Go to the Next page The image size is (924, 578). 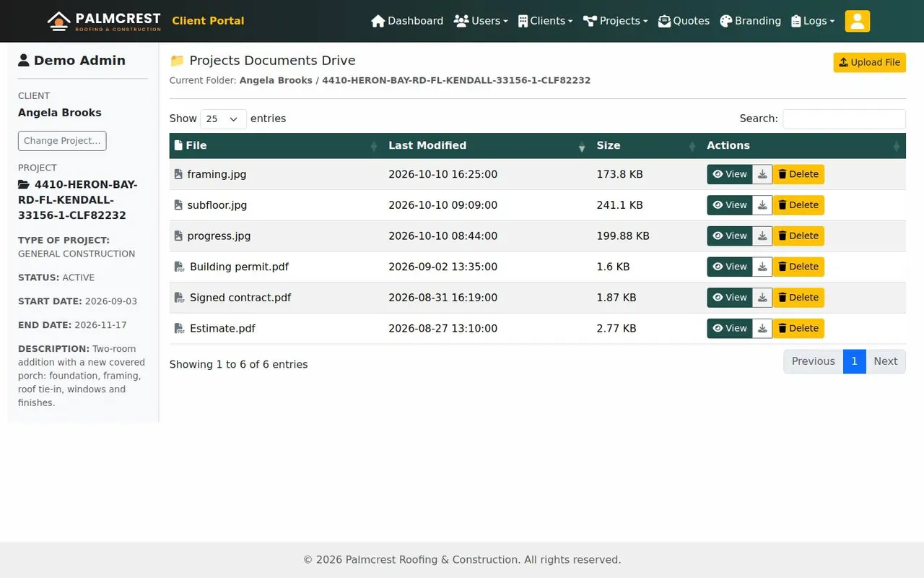pos(886,361)
